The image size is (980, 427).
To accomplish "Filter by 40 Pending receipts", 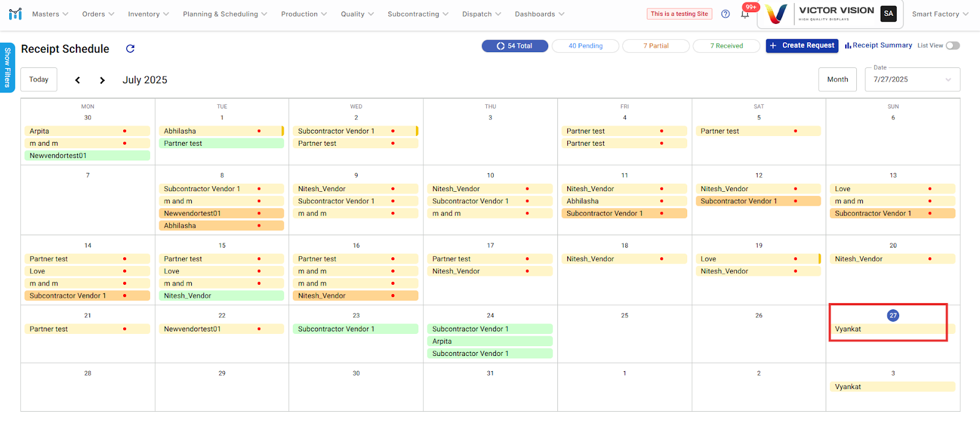I will [x=585, y=46].
